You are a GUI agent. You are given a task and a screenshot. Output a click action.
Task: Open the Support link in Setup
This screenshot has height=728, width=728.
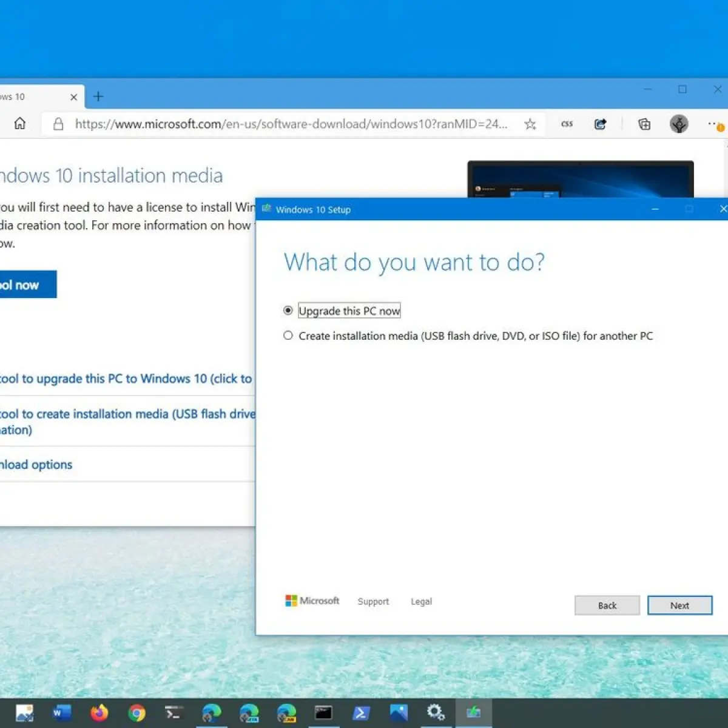pos(373,601)
